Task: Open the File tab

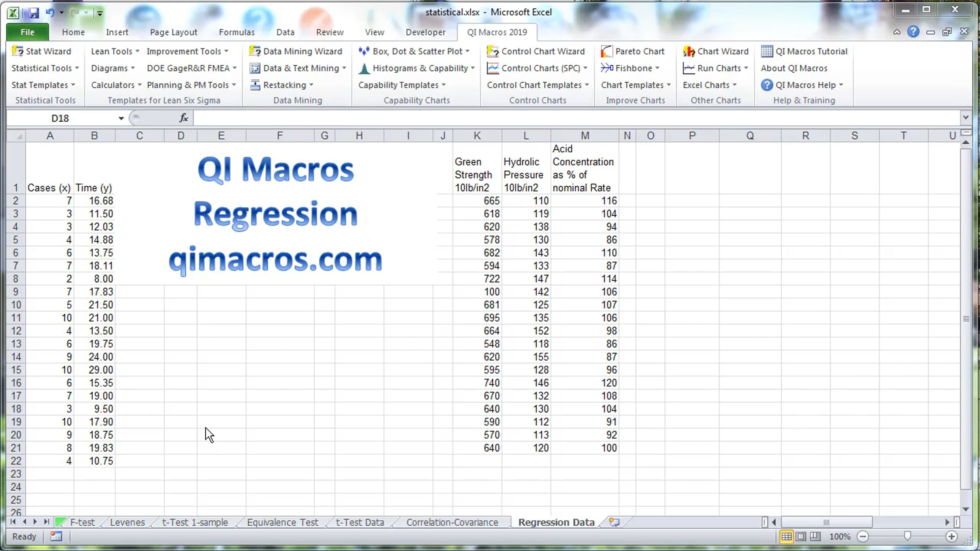Action: [27, 32]
